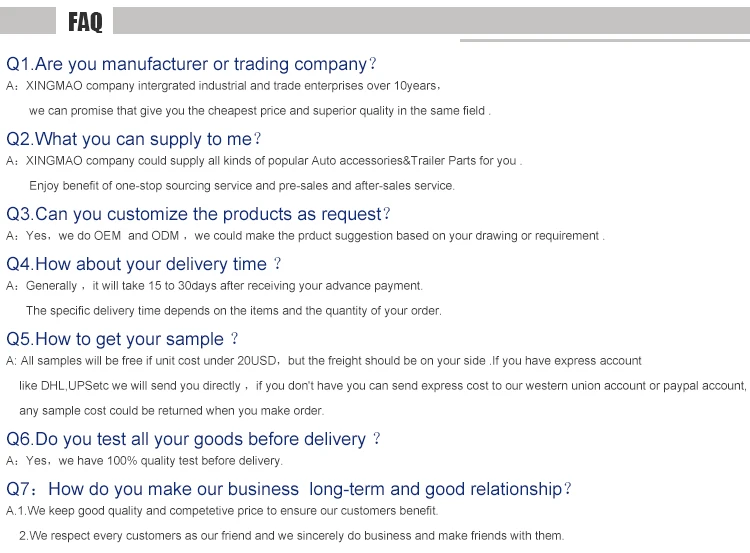Click question Q1 about manufacturer or trading company
Viewport: 750px width, 553px height.
point(191,64)
